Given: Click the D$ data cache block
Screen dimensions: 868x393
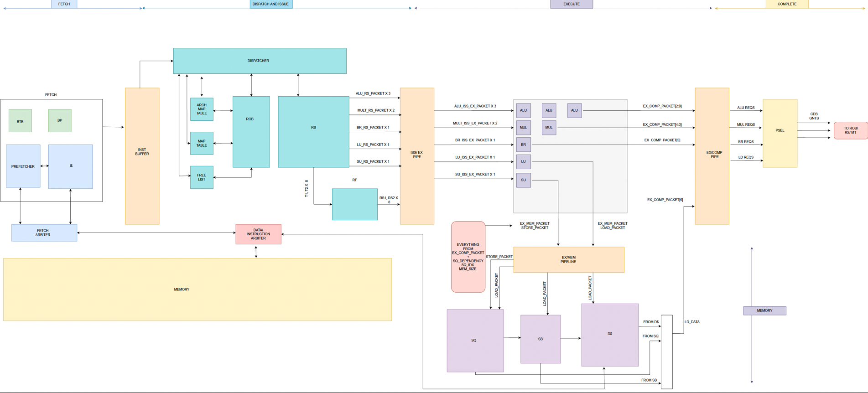Looking at the screenshot, I should coord(609,335).
